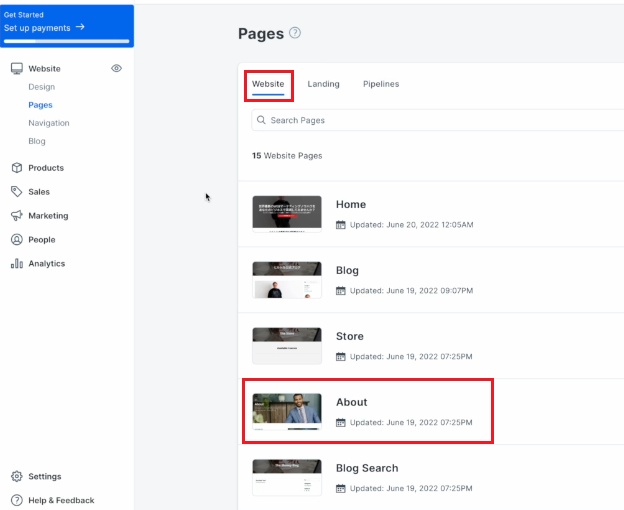
Task: Switch to the Pipelines tab
Action: (381, 84)
